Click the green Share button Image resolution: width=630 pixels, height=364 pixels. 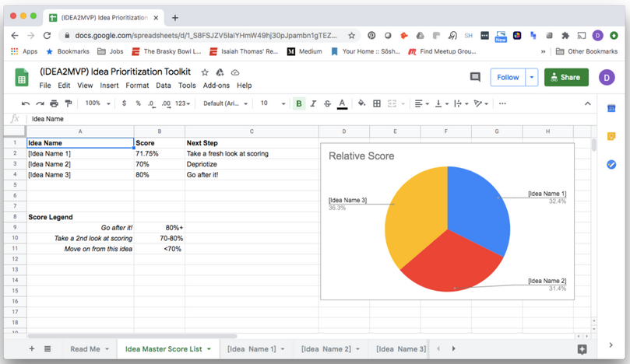coord(566,78)
